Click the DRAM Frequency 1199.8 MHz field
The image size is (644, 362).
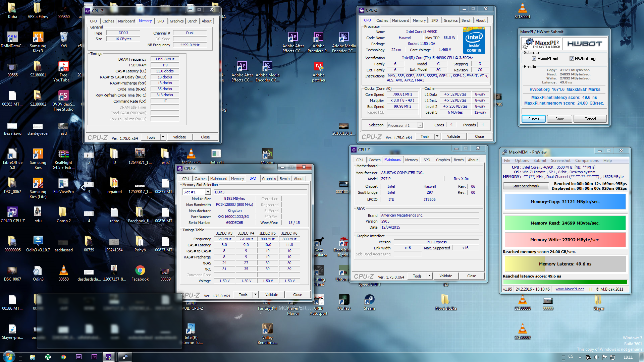[x=165, y=59]
